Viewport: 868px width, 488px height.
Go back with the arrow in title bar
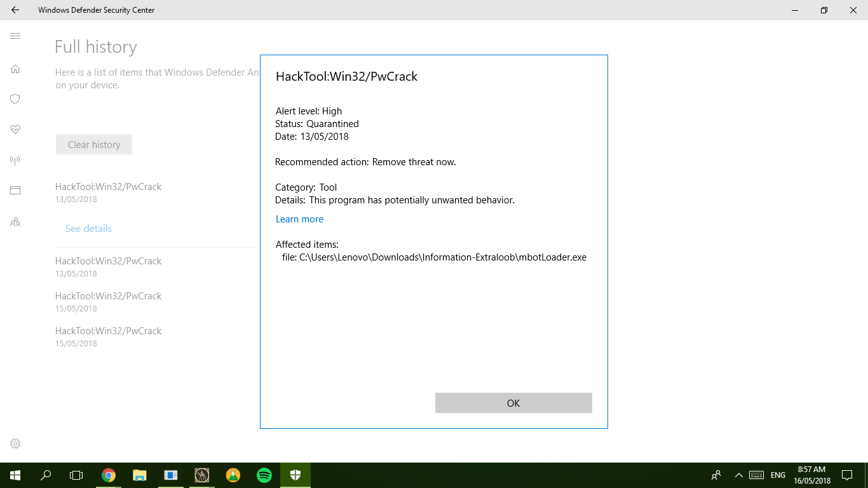pos(15,10)
